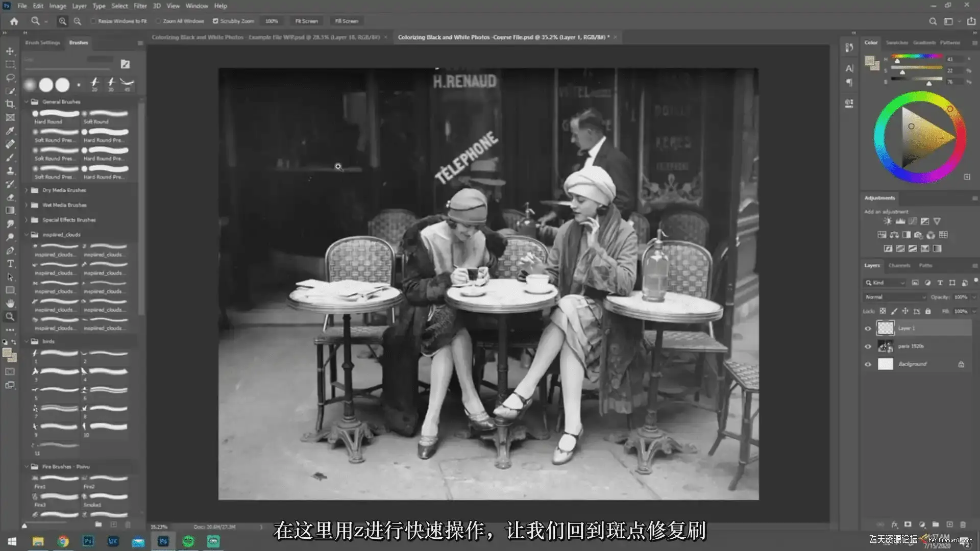Select the Move tool
Image resolution: width=980 pixels, height=551 pixels.
click(10, 51)
